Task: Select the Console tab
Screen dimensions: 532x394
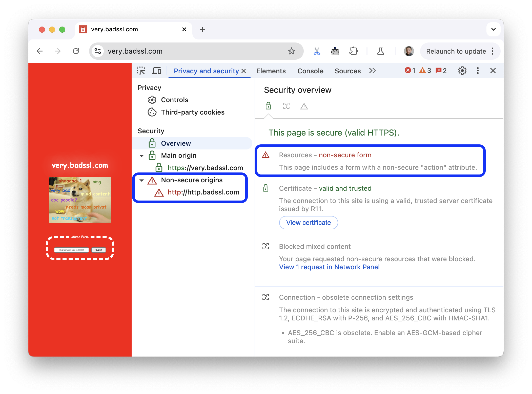Action: point(311,70)
